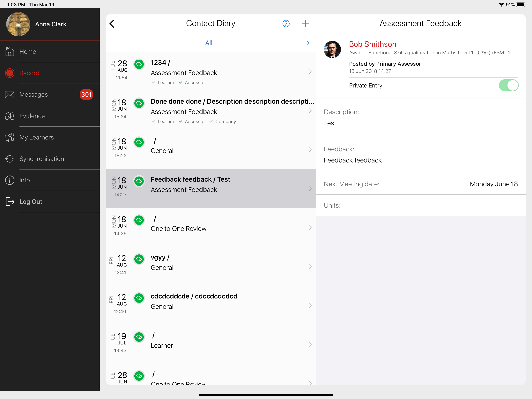Toggle the Private Entry switch off
This screenshot has height=399, width=532.
click(x=508, y=86)
